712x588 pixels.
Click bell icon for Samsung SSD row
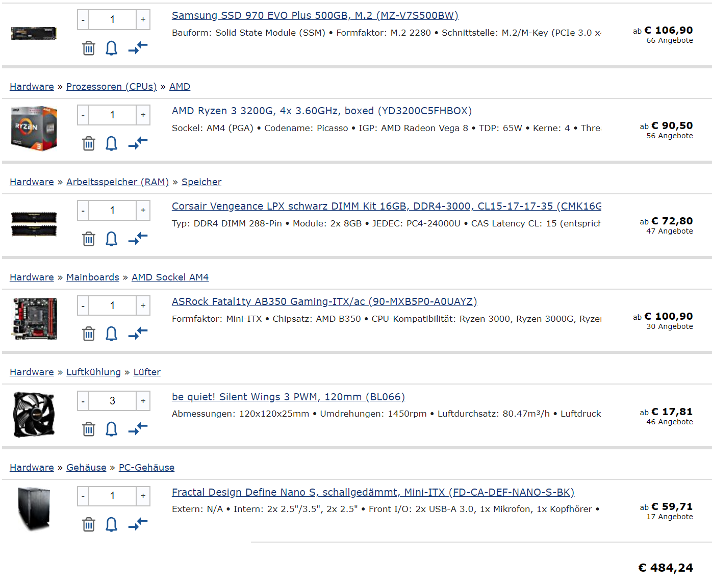click(x=111, y=48)
